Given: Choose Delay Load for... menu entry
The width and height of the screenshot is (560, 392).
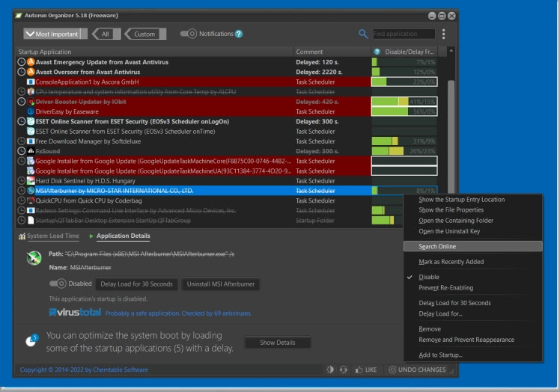Looking at the screenshot, I should [x=440, y=313].
